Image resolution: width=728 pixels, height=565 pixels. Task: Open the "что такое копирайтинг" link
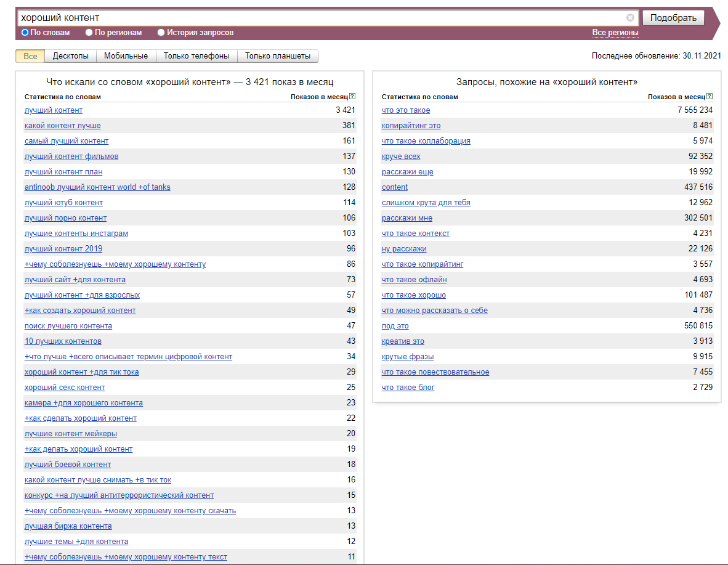(423, 264)
